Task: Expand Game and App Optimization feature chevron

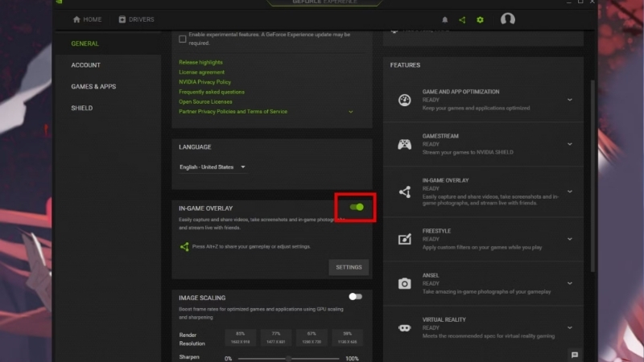Action: pos(570,100)
